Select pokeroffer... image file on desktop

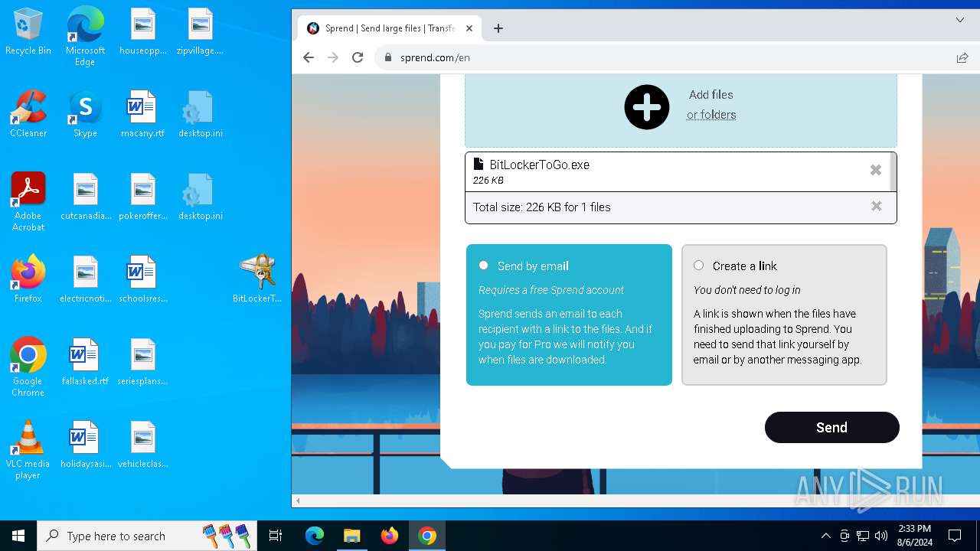coord(142,196)
